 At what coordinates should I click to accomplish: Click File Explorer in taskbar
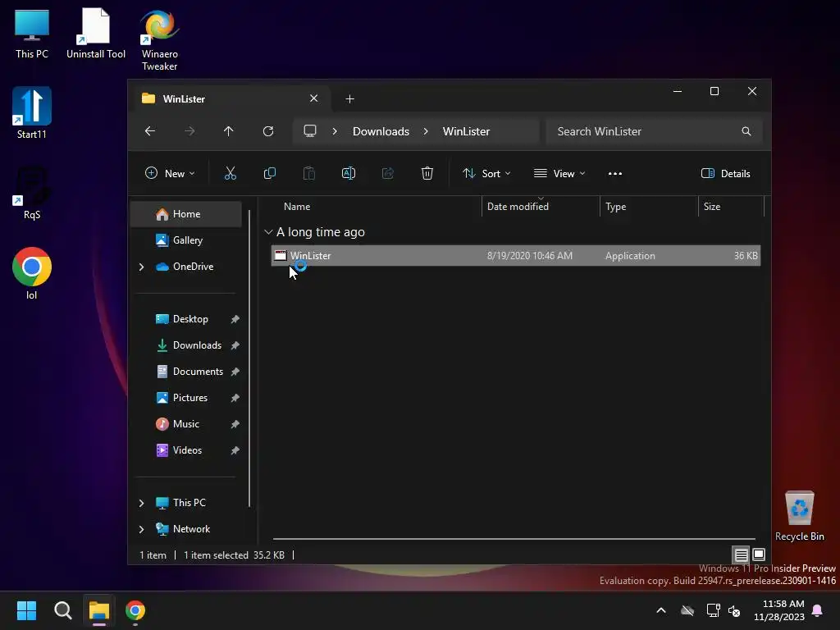(99, 610)
